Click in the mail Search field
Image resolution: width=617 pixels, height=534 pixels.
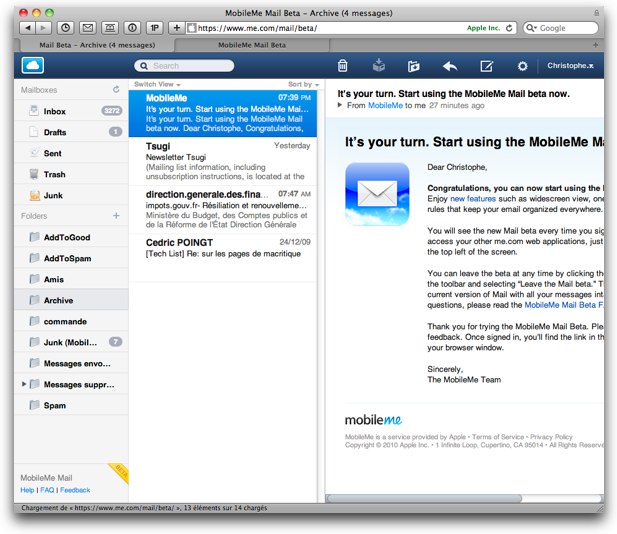(184, 66)
